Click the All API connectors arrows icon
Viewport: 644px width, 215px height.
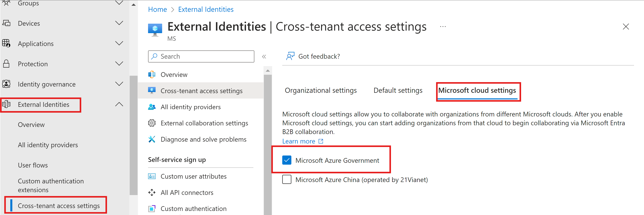(152, 193)
